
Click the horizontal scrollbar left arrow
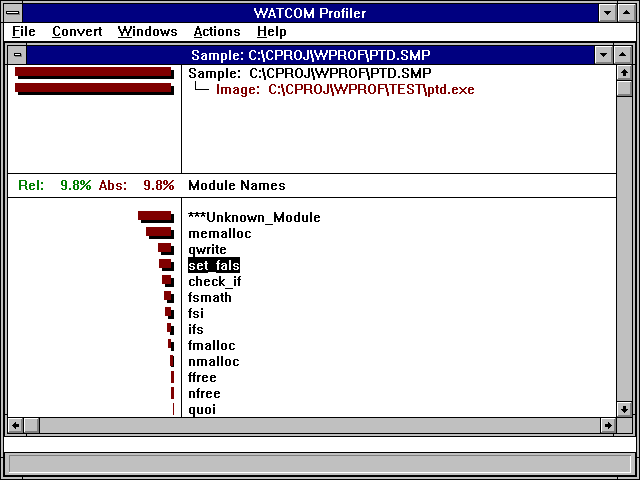coord(15,425)
